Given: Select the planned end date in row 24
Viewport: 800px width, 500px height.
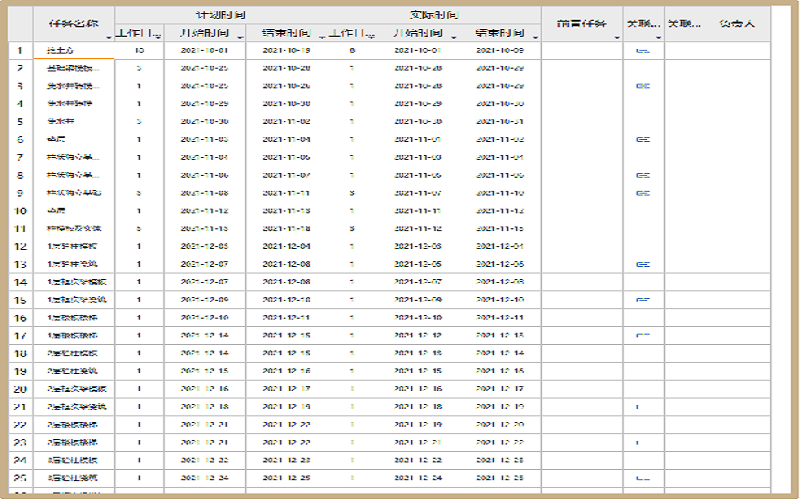Looking at the screenshot, I should click(x=286, y=460).
